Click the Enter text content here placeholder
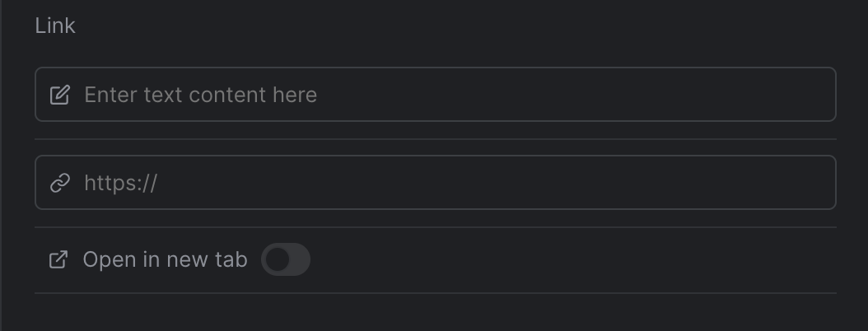This screenshot has width=868, height=331. [x=200, y=95]
